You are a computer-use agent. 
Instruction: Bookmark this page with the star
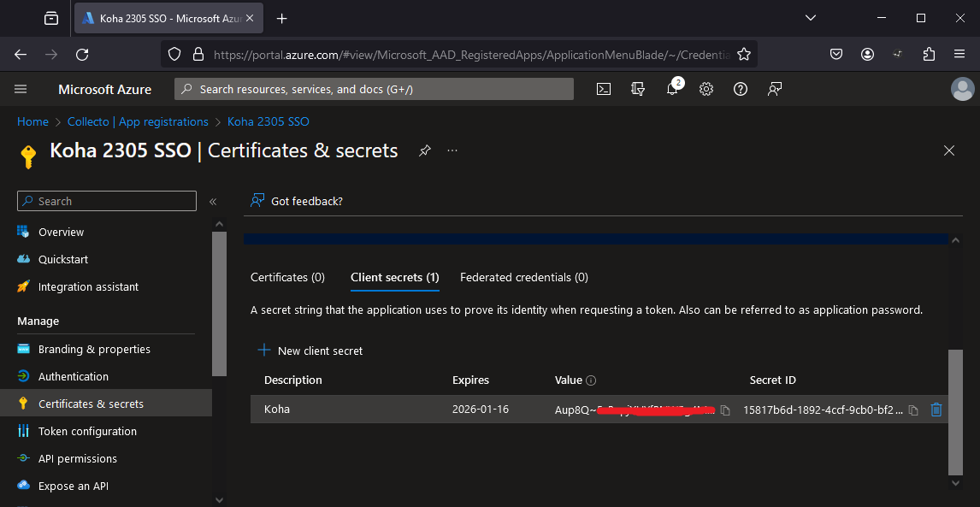(744, 55)
